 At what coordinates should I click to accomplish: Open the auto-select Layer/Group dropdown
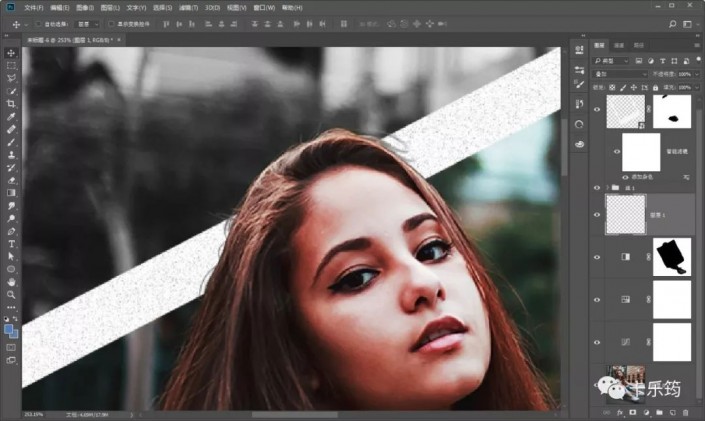click(x=87, y=24)
